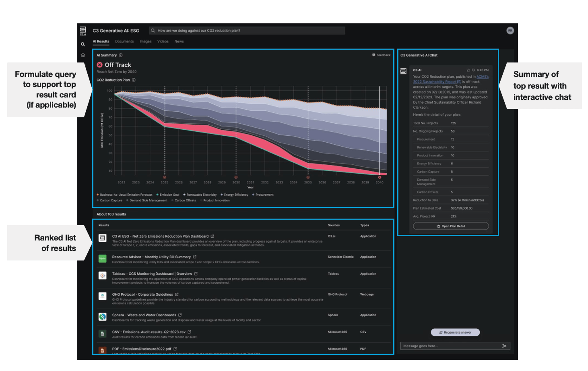Image resolution: width=588 pixels, height=371 pixels.
Task: Open Emissions-Audit-results CSV external link icon
Action: (189, 332)
